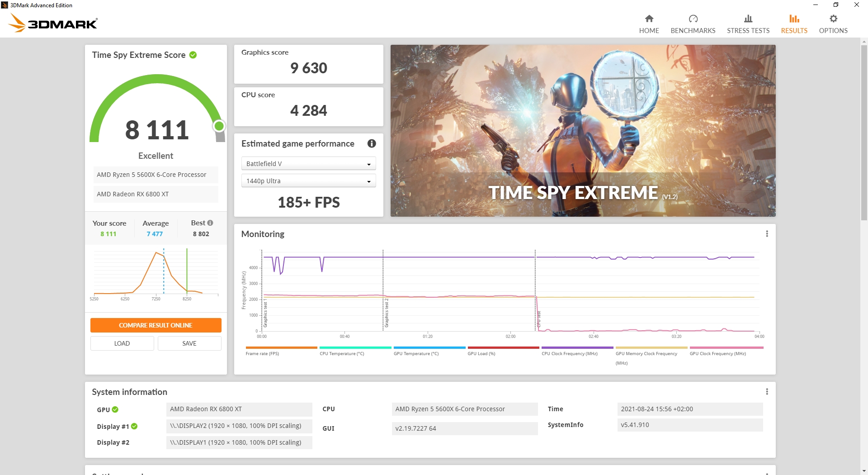Open the Battlefield V game dropdown
Viewport: 868px width, 475px height.
tap(308, 164)
